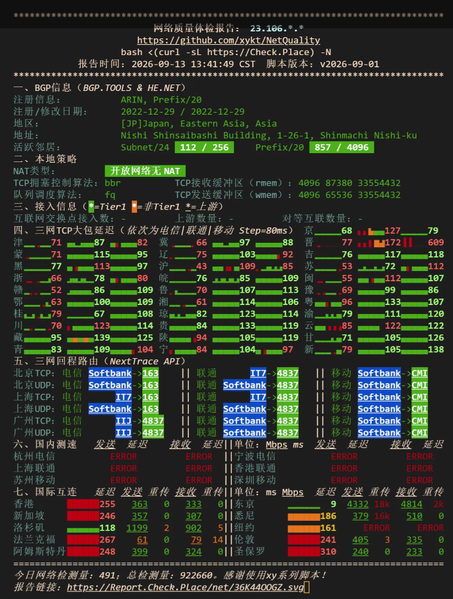This screenshot has width=453, height=599.
Task: Click CMI in 上海TCP 移动 route
Action: (x=419, y=397)
